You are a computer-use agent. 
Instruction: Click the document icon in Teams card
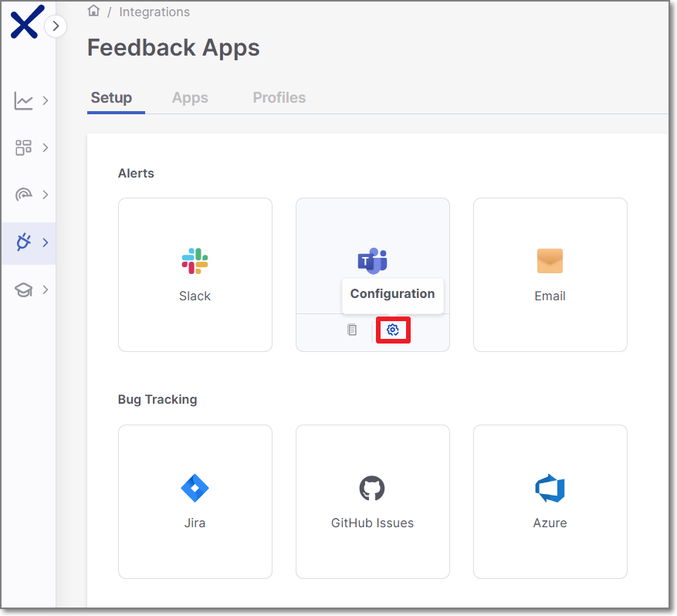[x=352, y=330]
